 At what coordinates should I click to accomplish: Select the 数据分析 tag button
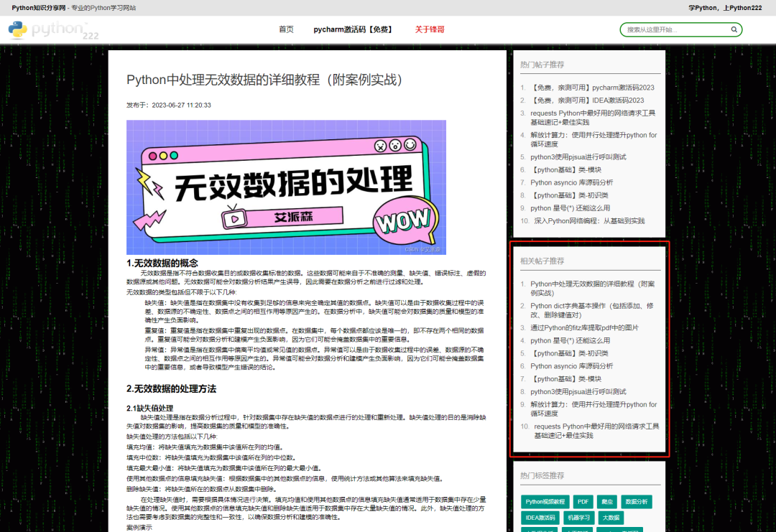pyautogui.click(x=637, y=501)
